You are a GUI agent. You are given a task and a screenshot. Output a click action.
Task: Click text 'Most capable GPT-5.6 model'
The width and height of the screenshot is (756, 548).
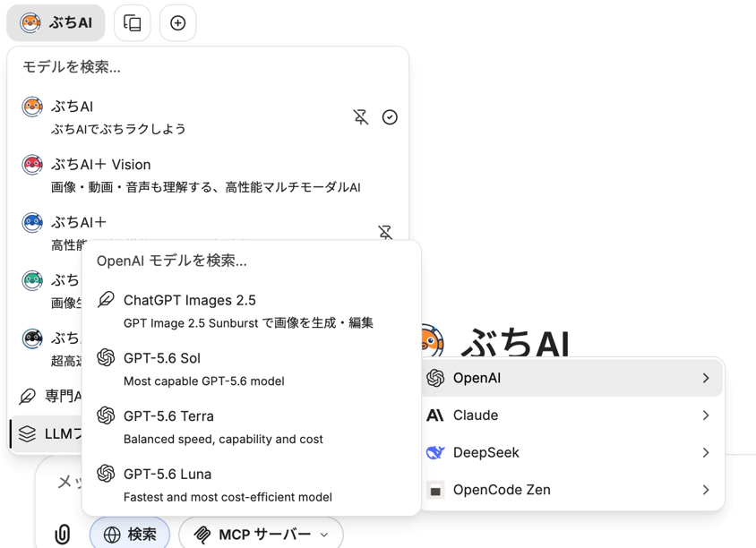tap(204, 381)
